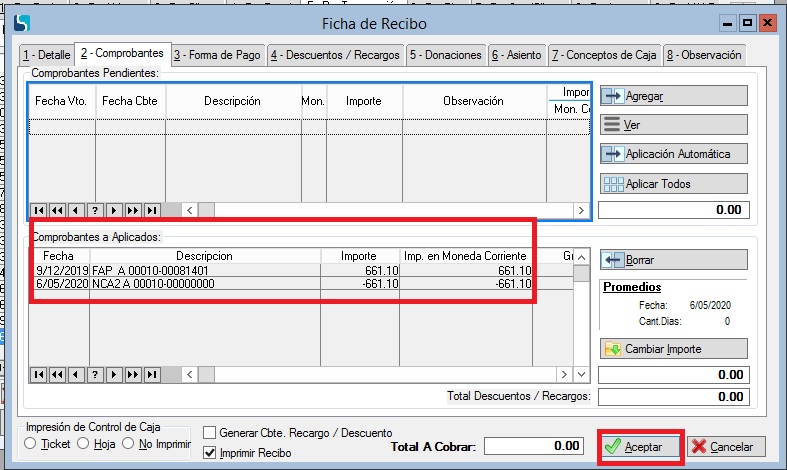This screenshot has height=470, width=787.
Task: Jump to last record in Comprobantes Aplicados navigator
Action: point(153,374)
